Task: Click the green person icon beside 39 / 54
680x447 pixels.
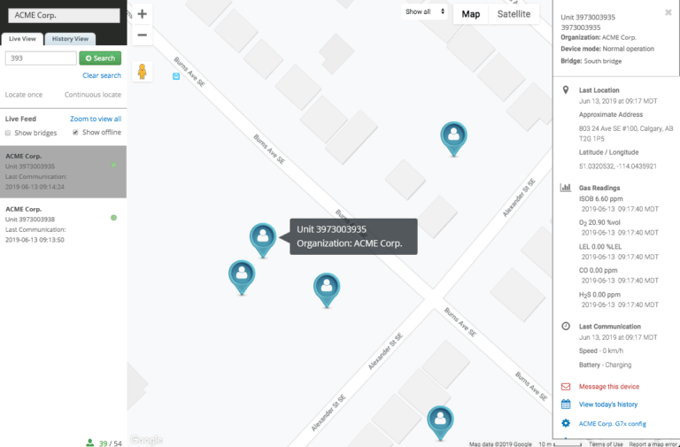Action: 90,443
